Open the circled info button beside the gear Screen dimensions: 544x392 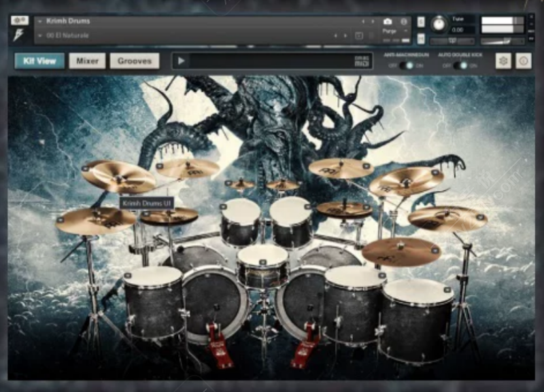[524, 61]
